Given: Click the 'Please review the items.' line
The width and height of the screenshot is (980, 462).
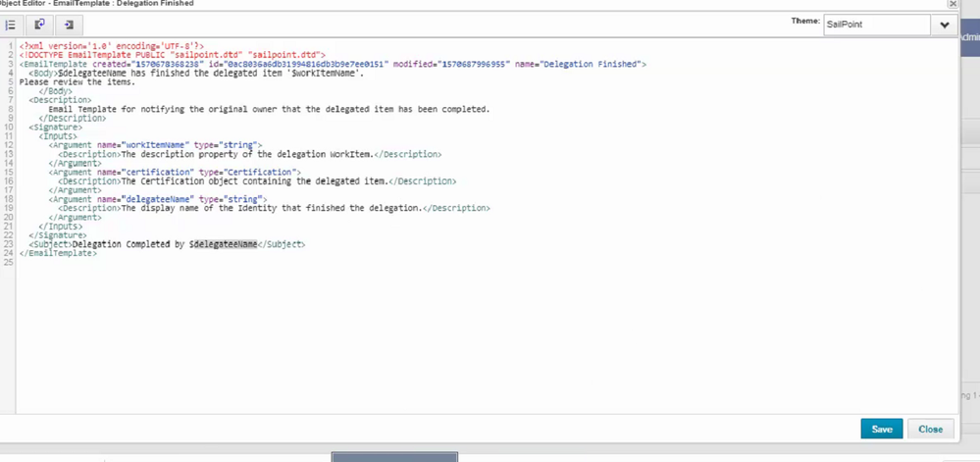Looking at the screenshot, I should coord(77,81).
